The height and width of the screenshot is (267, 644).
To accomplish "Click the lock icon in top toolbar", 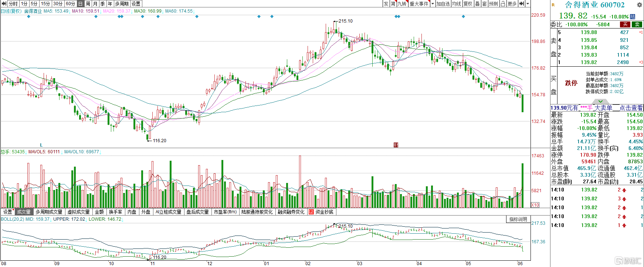I will (503, 4).
